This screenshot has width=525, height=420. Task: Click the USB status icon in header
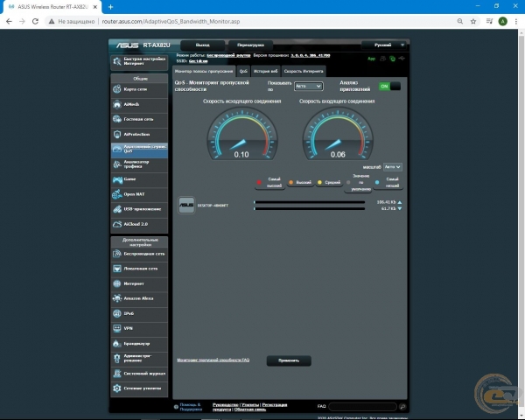(402, 59)
